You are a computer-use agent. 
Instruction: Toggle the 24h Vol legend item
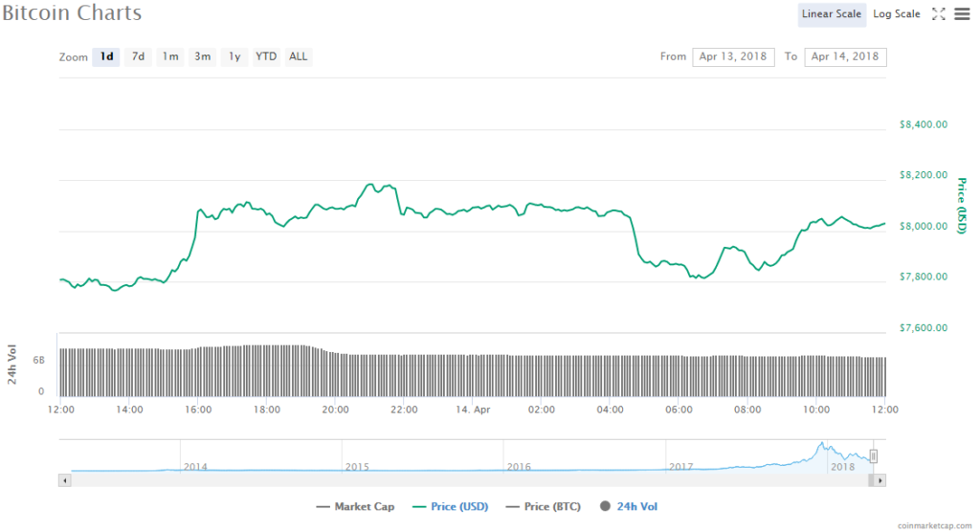point(629,506)
